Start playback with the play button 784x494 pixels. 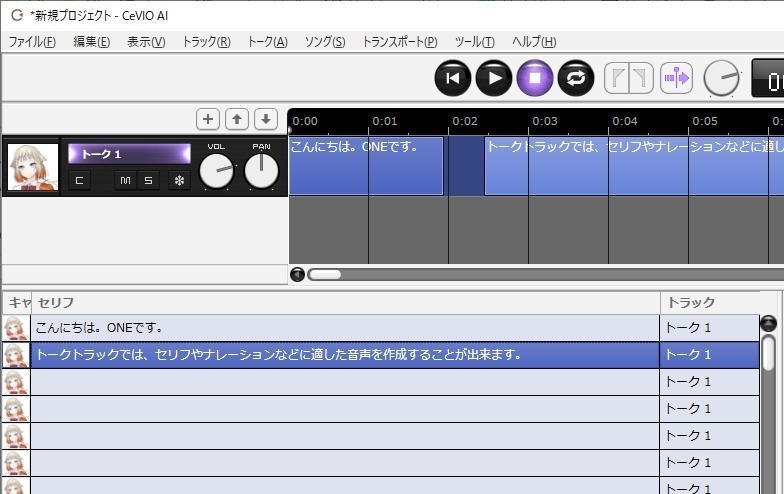[x=494, y=78]
